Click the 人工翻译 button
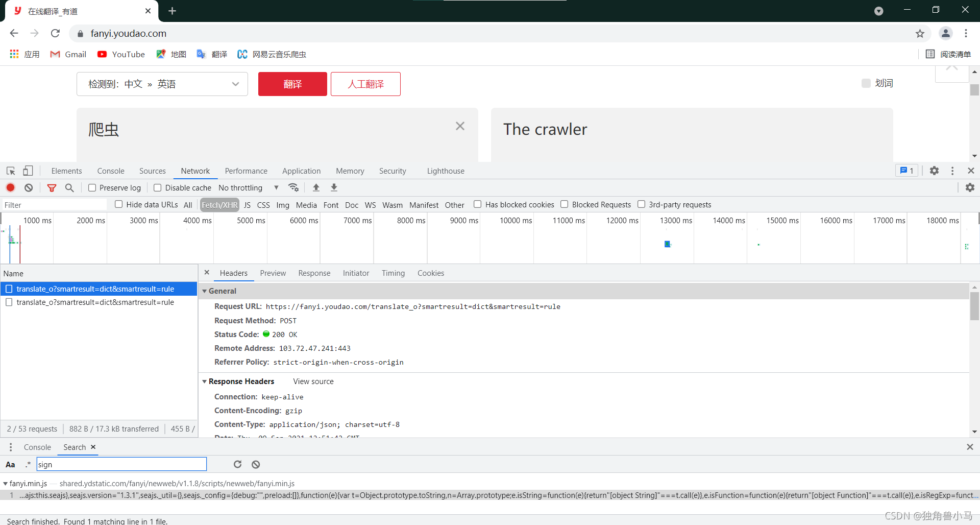980x525 pixels. (365, 84)
